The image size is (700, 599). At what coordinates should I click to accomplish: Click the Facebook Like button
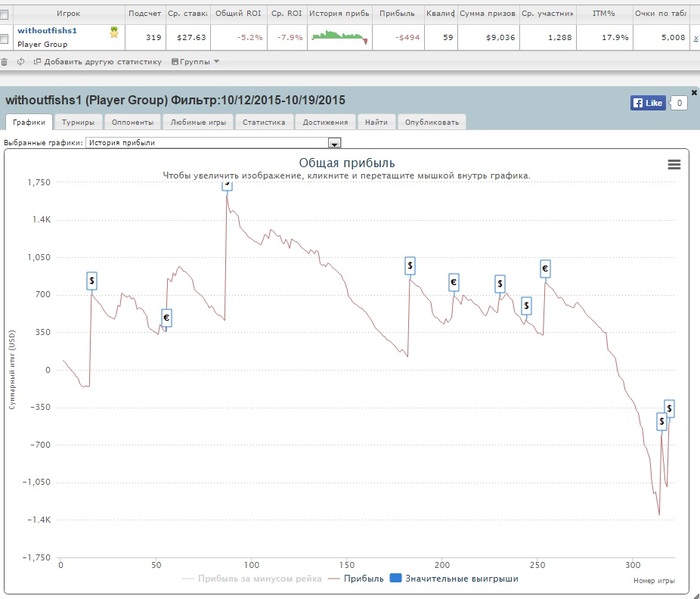pyautogui.click(x=648, y=103)
